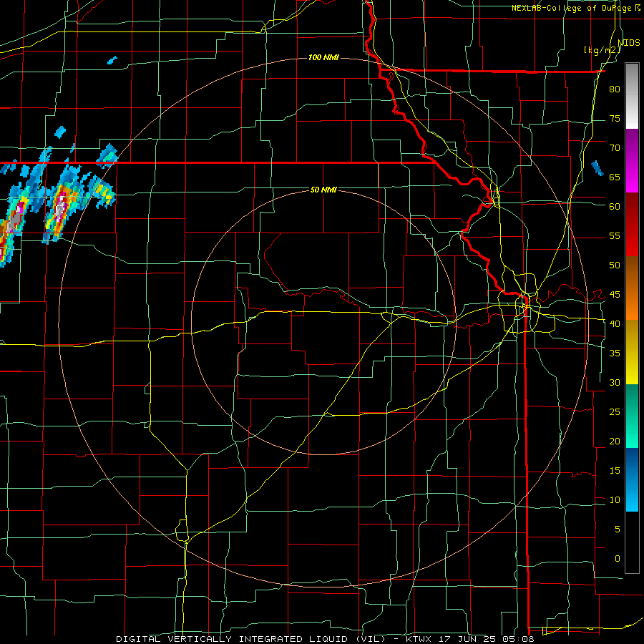Click the 60 value on the VIL scale
This screenshot has width=644, height=644.
pos(615,207)
